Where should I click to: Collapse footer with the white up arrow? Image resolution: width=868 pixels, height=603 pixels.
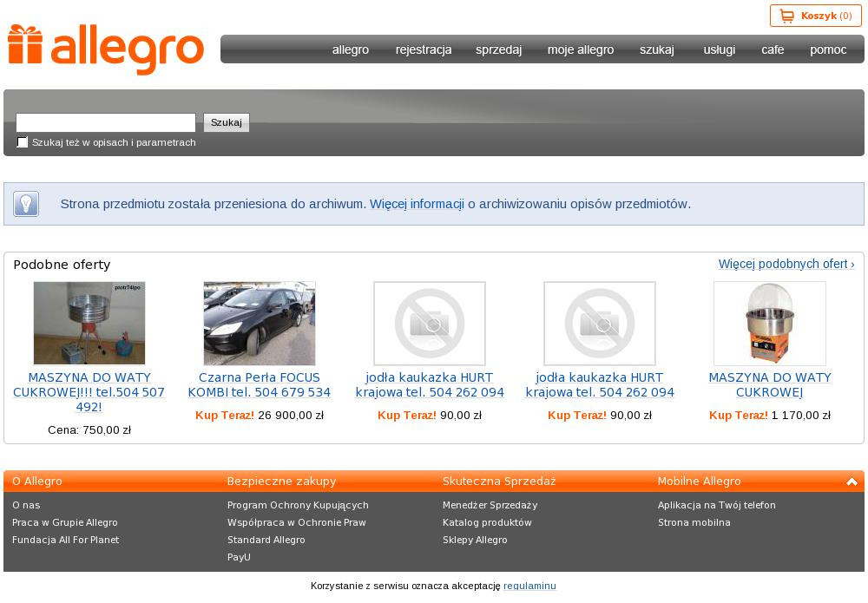tap(852, 482)
